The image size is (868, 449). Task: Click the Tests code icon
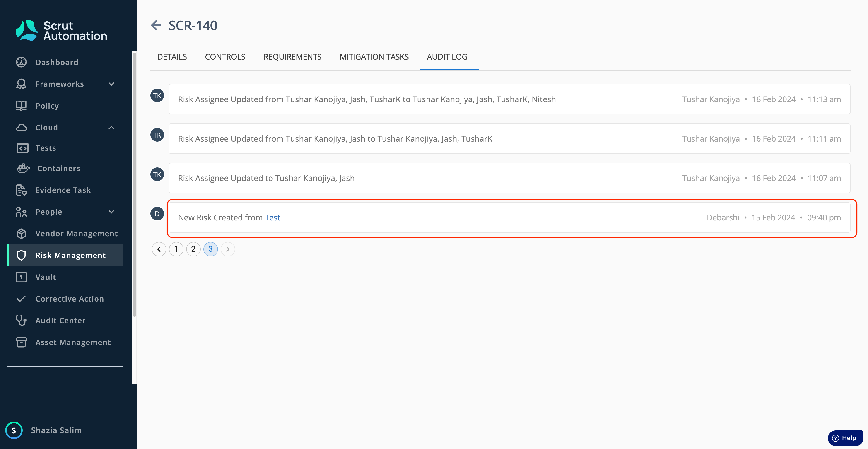[23, 148]
